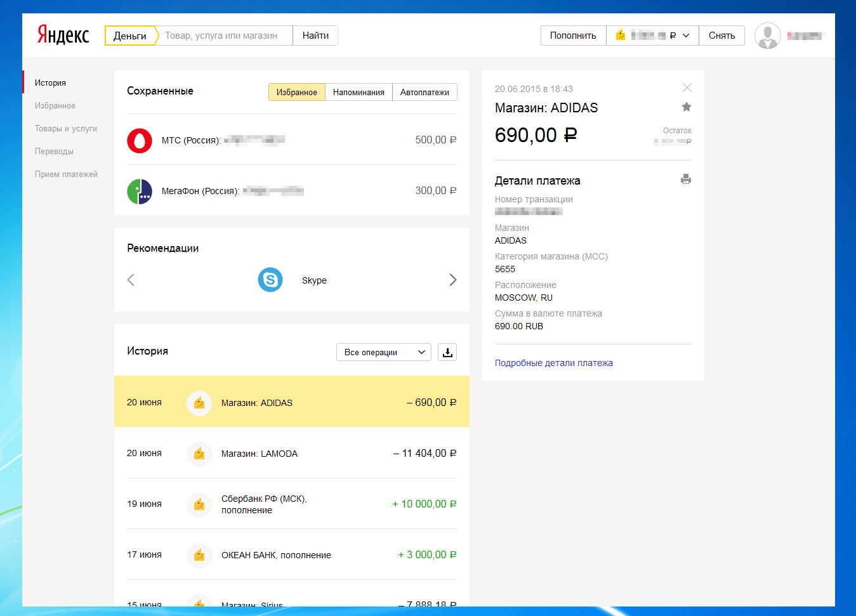The height and width of the screenshot is (616, 856).
Task: Select the ОКЕАН БАНК, пополнение entry
Action: (292, 554)
